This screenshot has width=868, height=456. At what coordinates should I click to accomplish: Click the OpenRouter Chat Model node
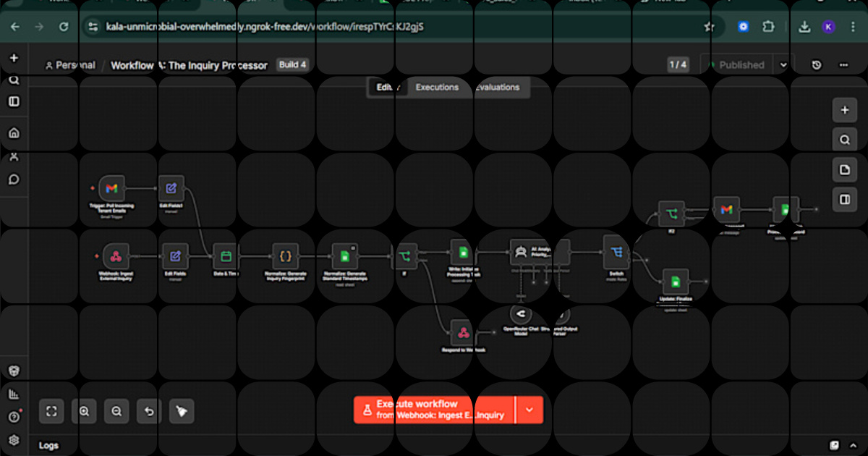521,314
